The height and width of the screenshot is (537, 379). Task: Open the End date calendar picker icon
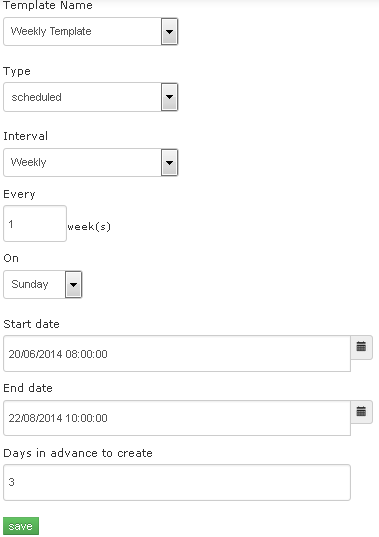(x=361, y=412)
